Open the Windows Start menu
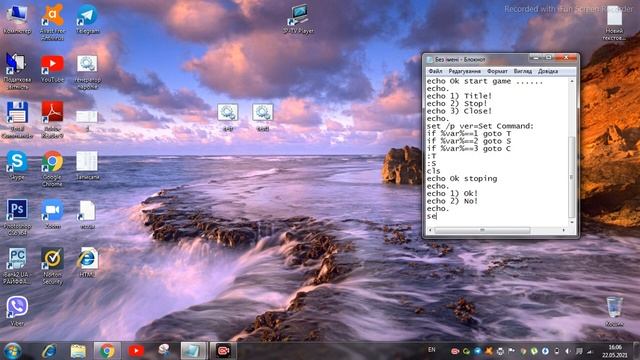This screenshot has height=360, width=640. (x=13, y=351)
